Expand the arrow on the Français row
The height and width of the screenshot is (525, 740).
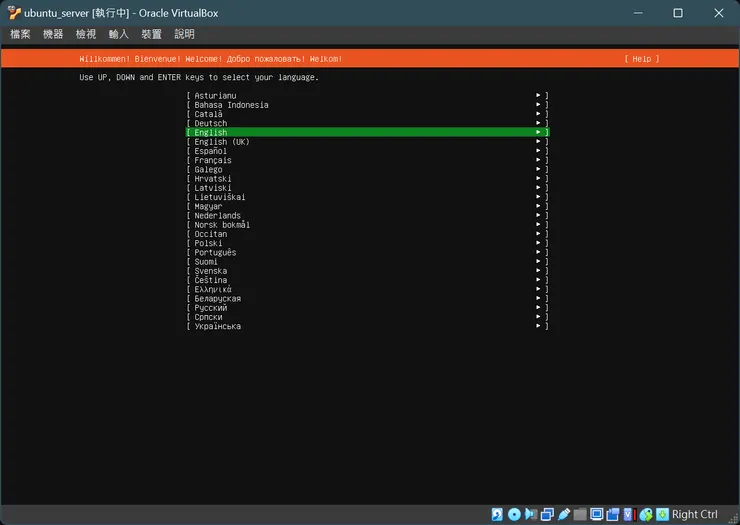tap(538, 160)
